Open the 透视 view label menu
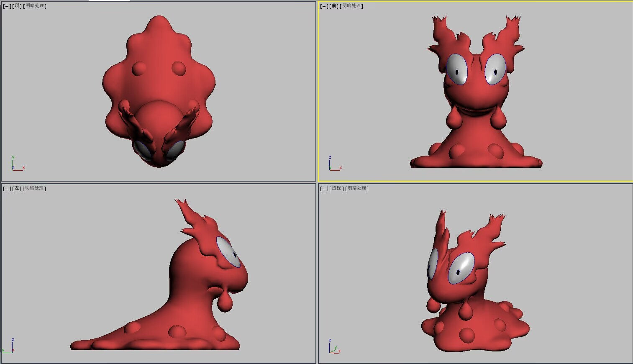Viewport: 633px width, 364px height. coord(337,189)
